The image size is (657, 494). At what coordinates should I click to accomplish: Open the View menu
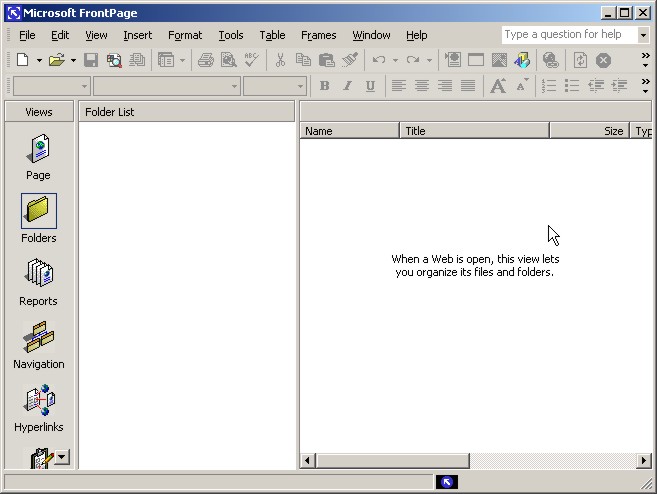96,35
